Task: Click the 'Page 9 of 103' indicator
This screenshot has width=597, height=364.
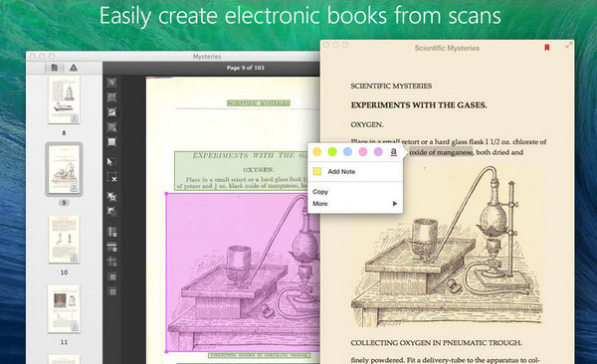Action: [245, 68]
